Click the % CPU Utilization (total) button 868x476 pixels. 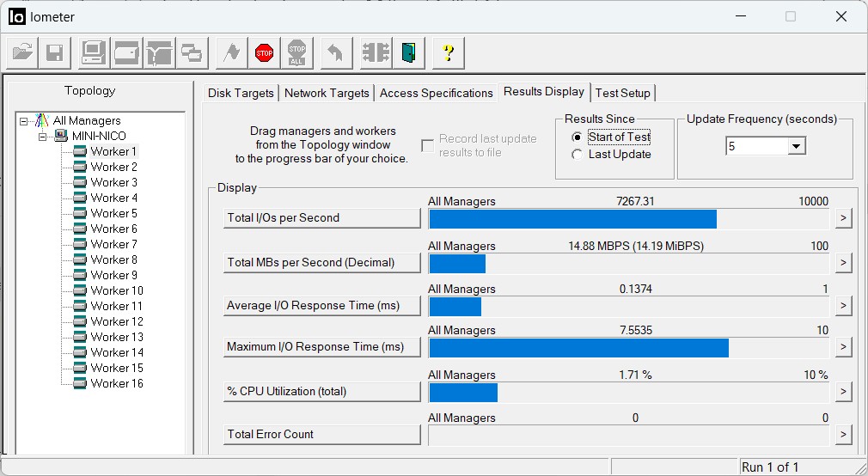pyautogui.click(x=321, y=392)
